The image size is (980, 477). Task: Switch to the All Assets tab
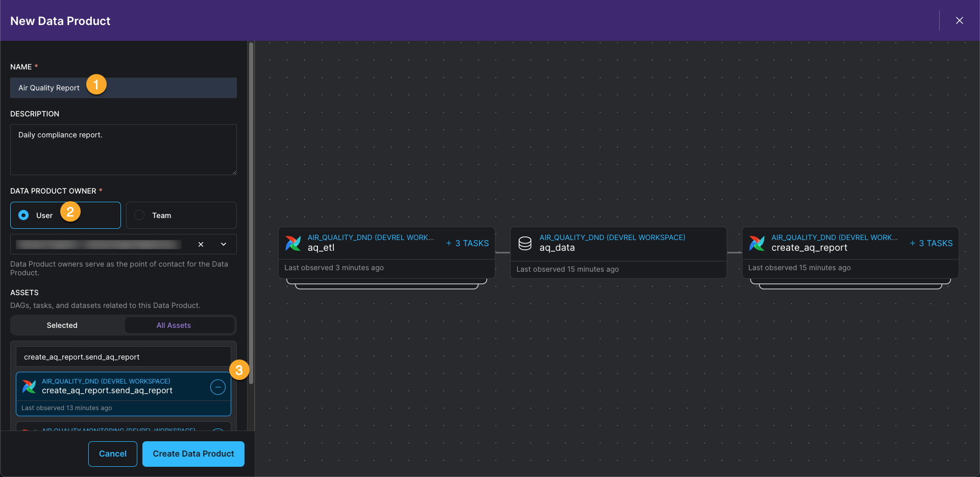tap(174, 325)
